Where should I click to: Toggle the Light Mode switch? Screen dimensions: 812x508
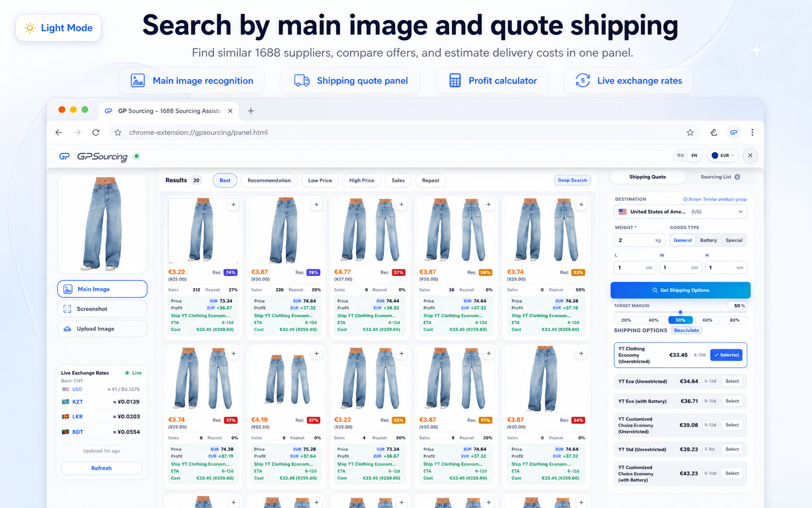tap(58, 28)
